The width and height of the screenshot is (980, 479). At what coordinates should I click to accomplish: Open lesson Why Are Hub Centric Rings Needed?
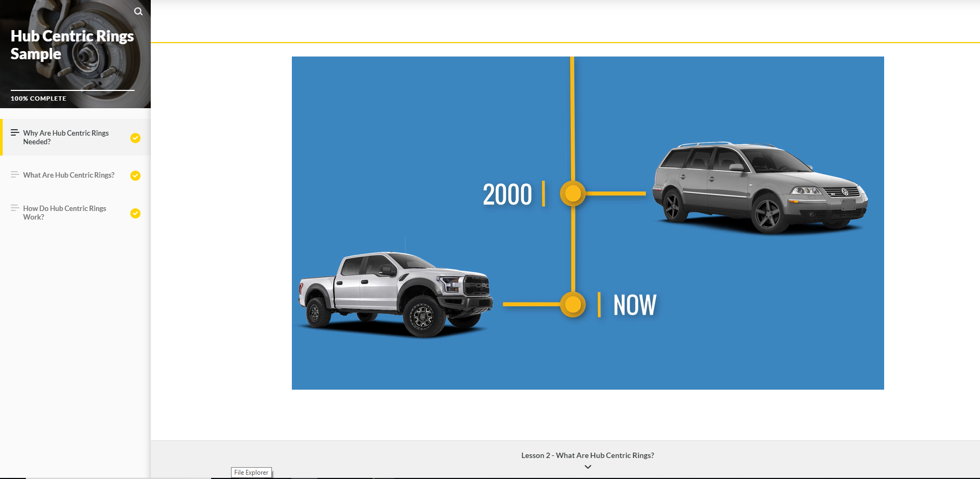pos(75,137)
